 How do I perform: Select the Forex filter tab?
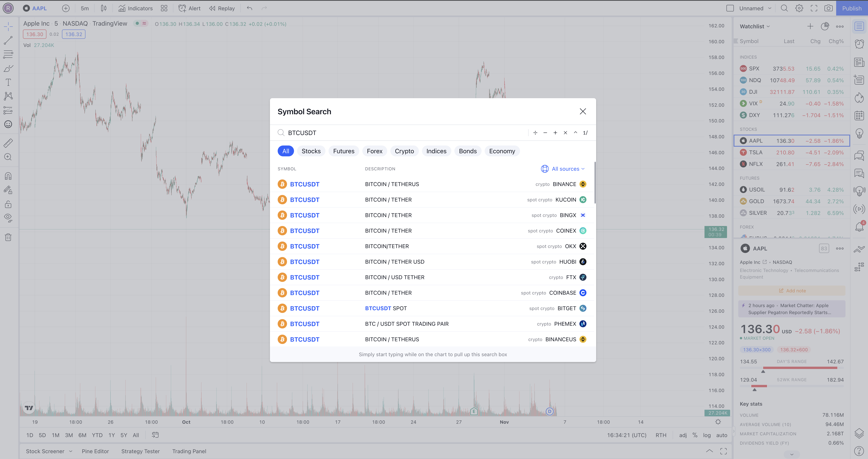pyautogui.click(x=375, y=151)
